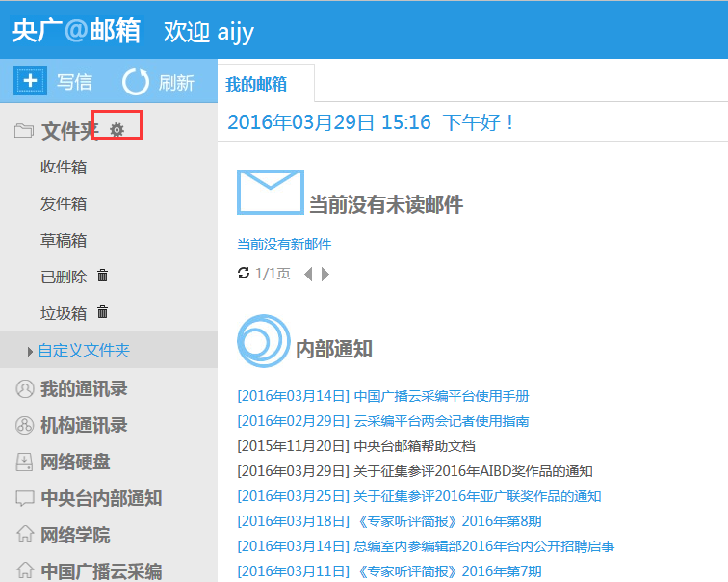Go to next page arrow
The width and height of the screenshot is (728, 582).
[x=325, y=274]
